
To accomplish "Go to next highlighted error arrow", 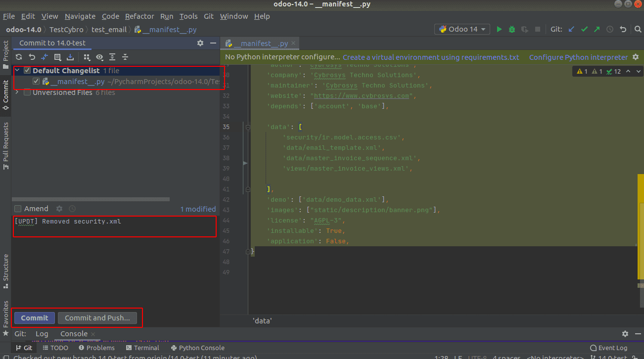I will click(x=638, y=71).
